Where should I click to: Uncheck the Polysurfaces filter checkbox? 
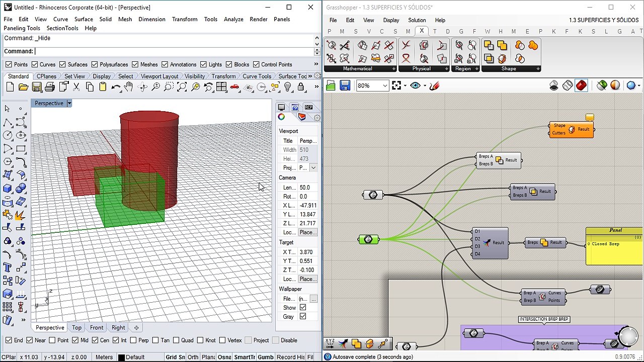[x=95, y=64]
